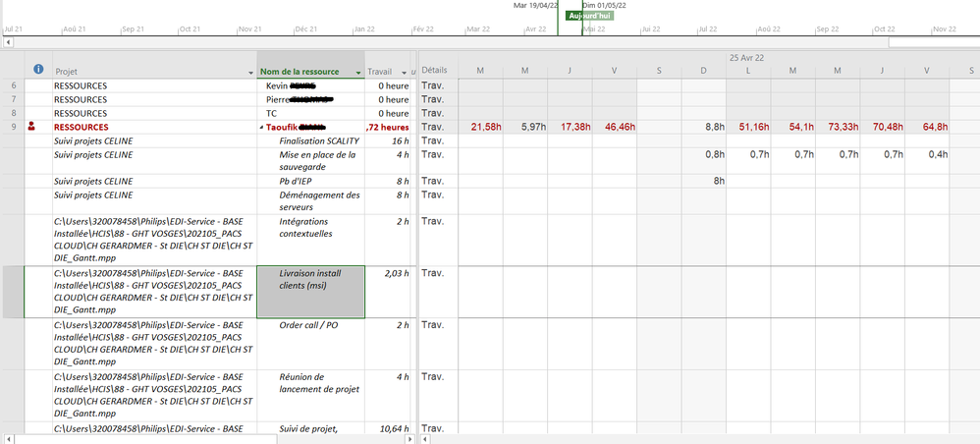The image size is (980, 444).
Task: Click the 46,46h hours cell
Action: tap(615, 127)
